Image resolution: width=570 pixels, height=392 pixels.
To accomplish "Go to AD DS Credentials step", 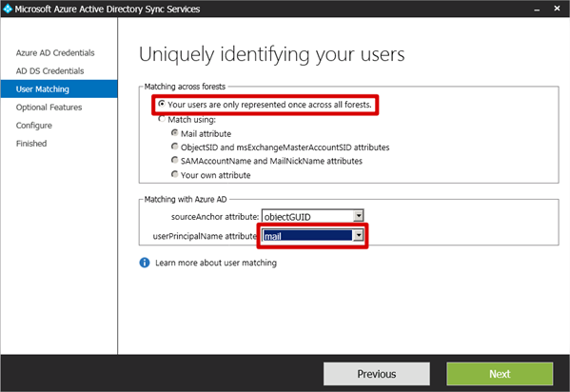I will point(49,71).
